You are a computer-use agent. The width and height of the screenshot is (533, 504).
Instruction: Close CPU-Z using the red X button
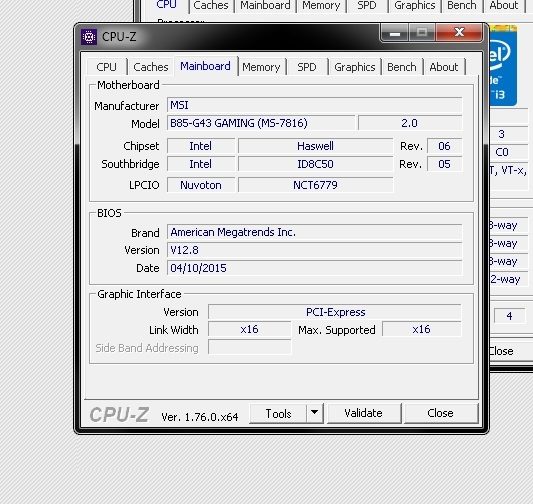pyautogui.click(x=459, y=33)
